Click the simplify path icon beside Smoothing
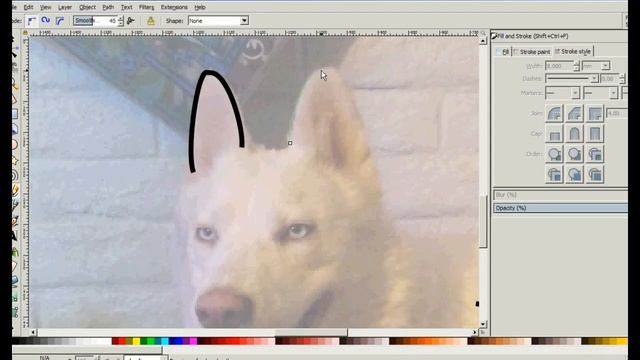640x360 pixels. pos(131,20)
